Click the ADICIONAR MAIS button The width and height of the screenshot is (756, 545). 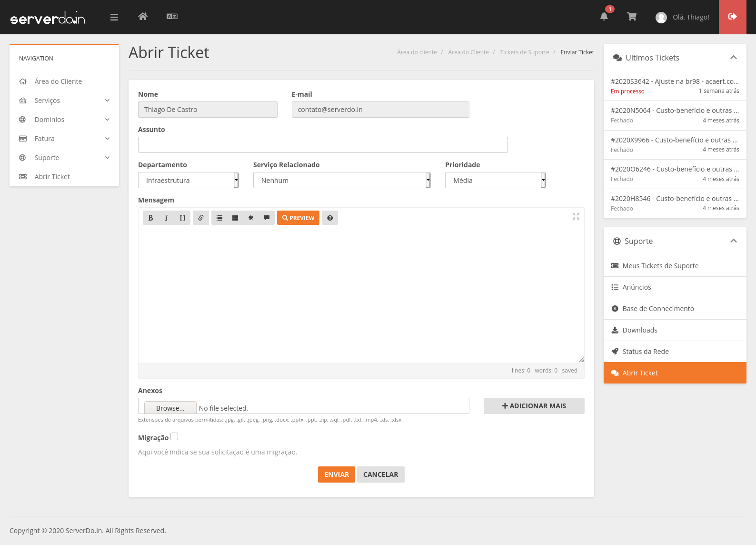coord(534,406)
